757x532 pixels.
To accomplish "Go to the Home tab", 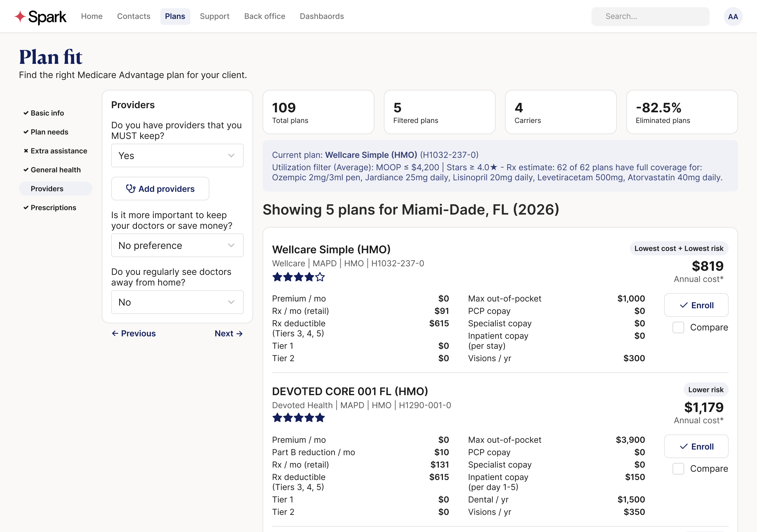I will tap(92, 17).
